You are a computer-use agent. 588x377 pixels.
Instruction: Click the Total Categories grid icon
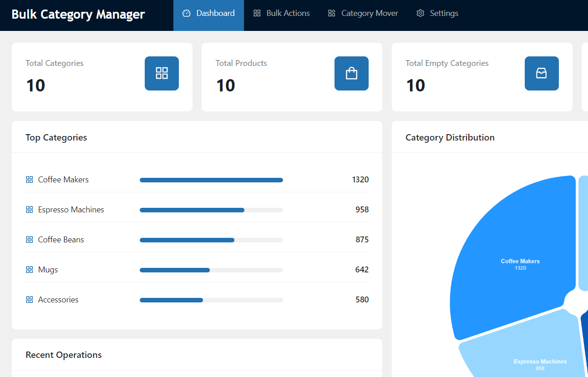pos(162,73)
